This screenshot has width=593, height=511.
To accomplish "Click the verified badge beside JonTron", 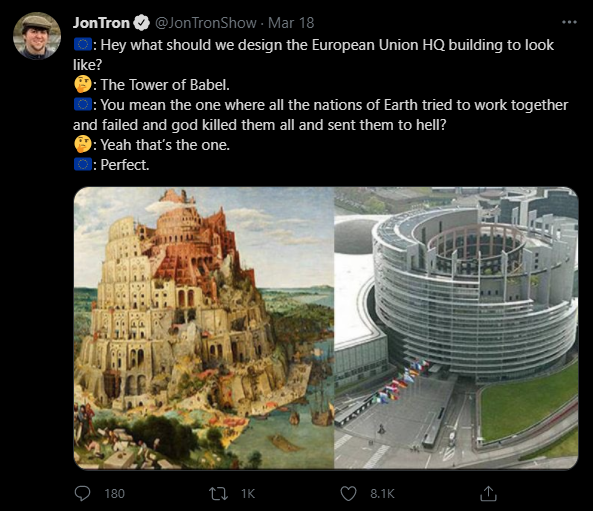I will pos(142,23).
